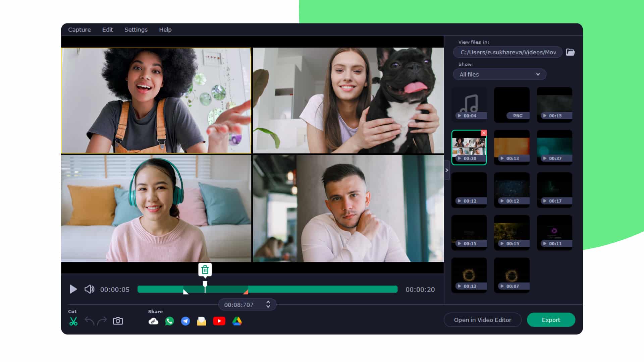Collapse the file panel arrow
644x362 pixels.
point(447,170)
